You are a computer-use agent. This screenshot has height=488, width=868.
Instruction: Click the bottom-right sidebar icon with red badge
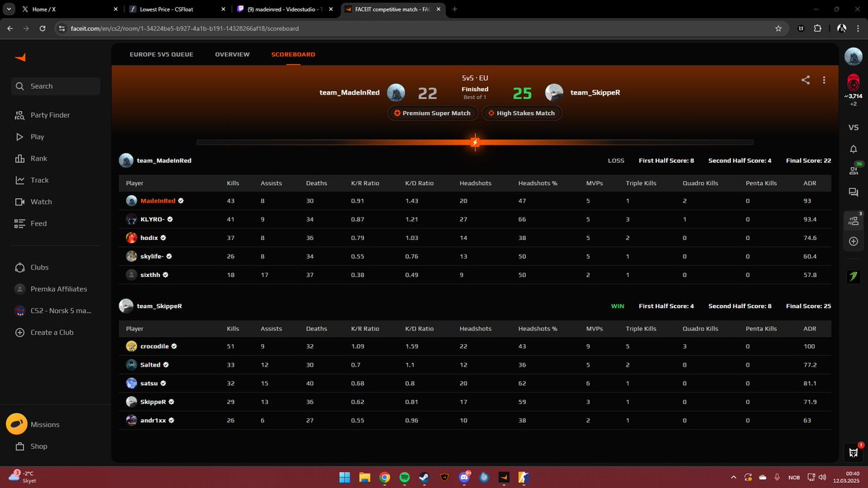(854, 452)
